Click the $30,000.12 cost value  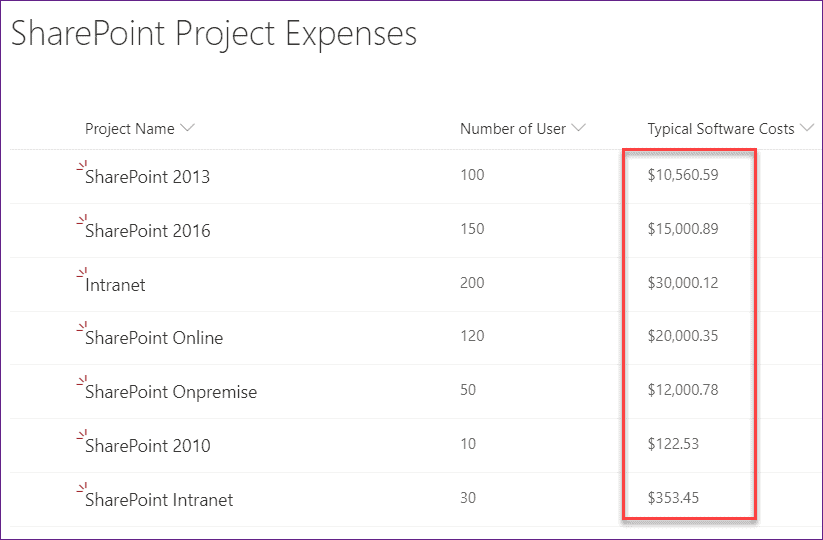click(x=683, y=283)
